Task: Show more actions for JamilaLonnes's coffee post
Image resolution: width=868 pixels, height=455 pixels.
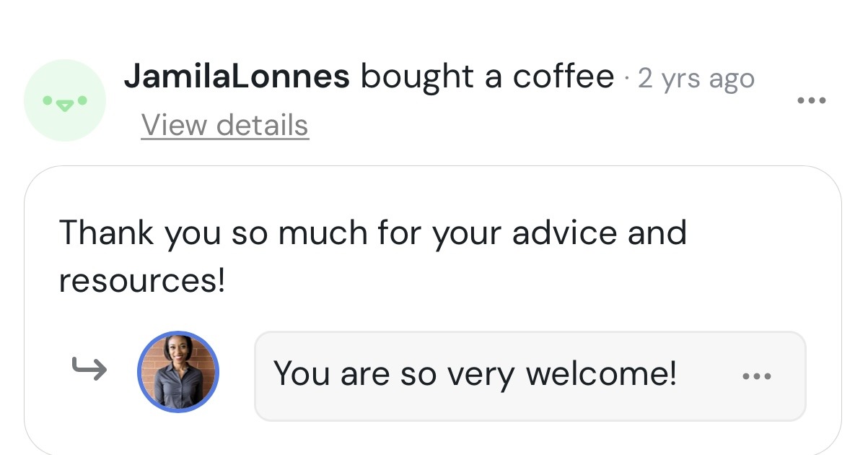Action: [x=812, y=100]
